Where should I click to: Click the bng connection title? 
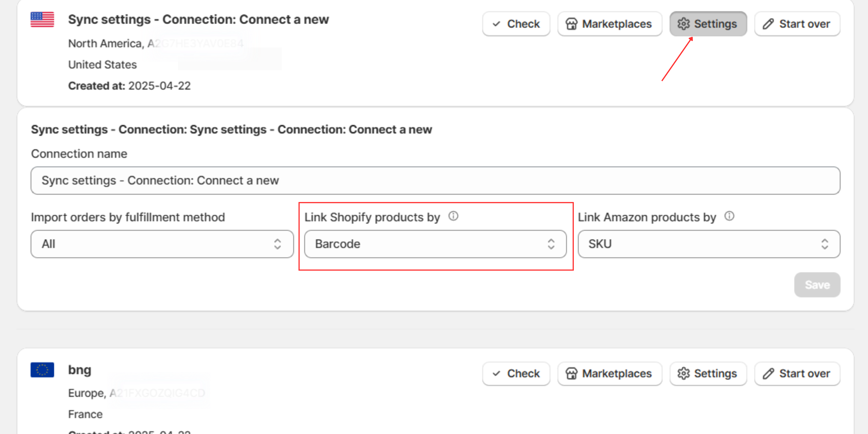point(80,370)
